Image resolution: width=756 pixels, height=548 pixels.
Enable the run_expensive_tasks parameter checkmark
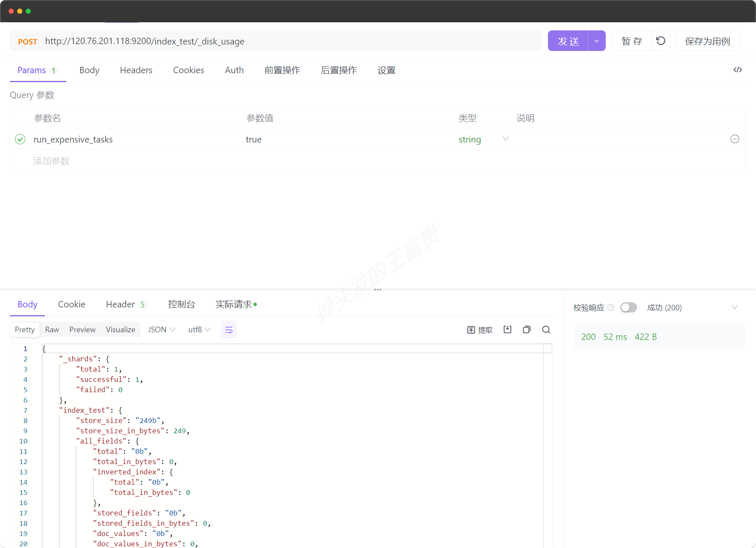[x=20, y=139]
